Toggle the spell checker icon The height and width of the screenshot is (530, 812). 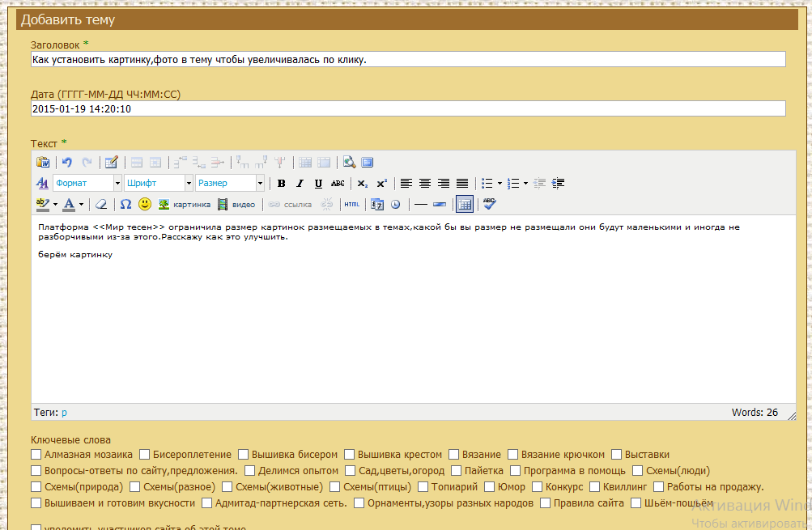tap(489, 204)
